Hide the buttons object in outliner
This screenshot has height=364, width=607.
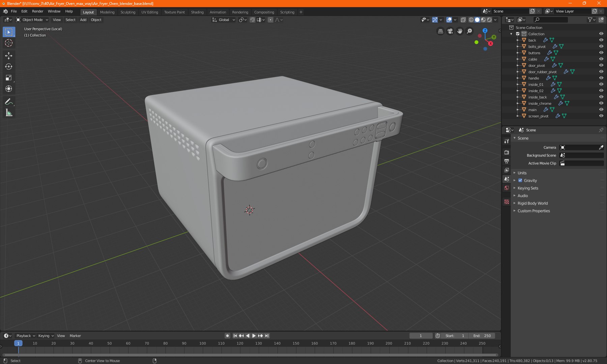tap(601, 53)
